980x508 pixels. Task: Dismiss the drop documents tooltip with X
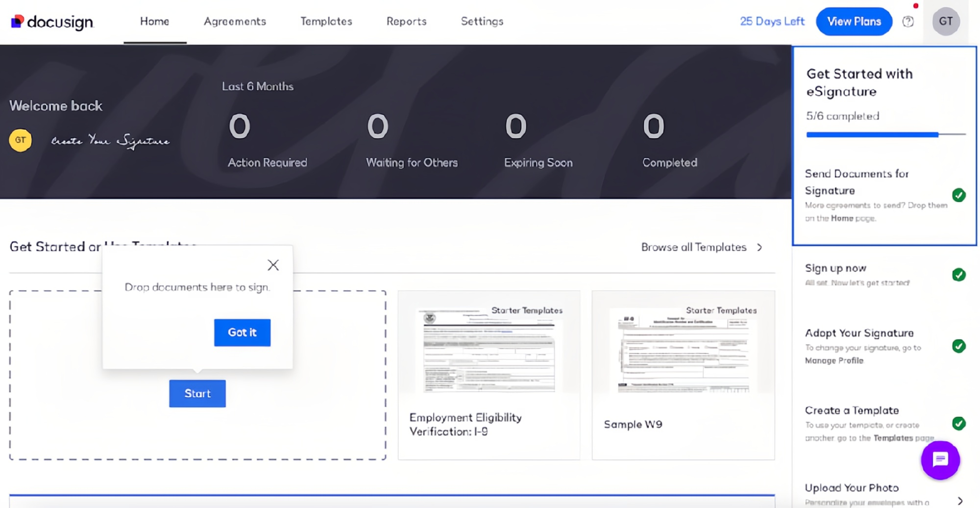point(273,265)
